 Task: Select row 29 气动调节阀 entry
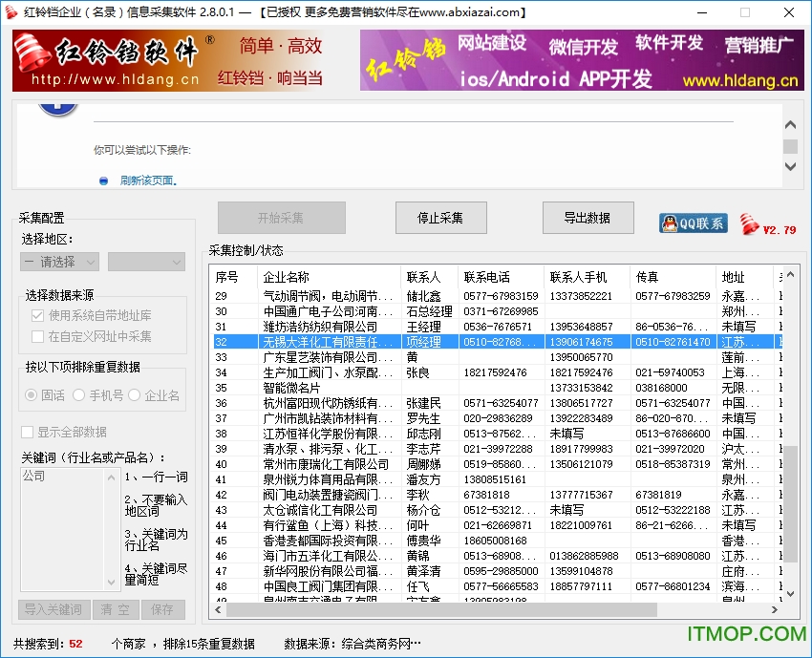coord(497,296)
